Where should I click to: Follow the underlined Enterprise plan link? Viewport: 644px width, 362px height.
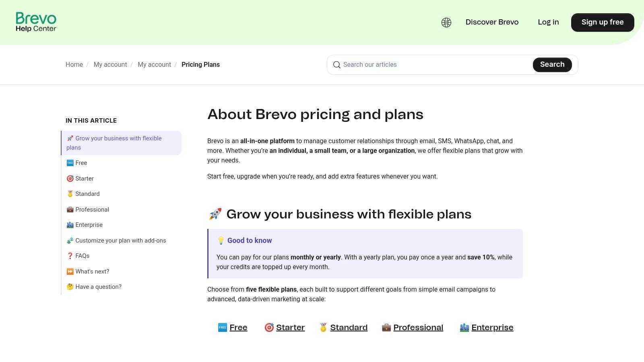tap(492, 327)
